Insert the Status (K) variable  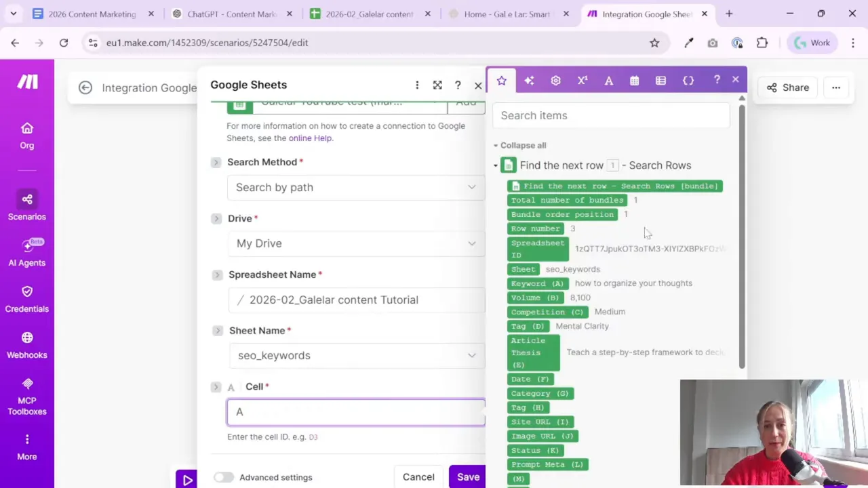pyautogui.click(x=535, y=450)
